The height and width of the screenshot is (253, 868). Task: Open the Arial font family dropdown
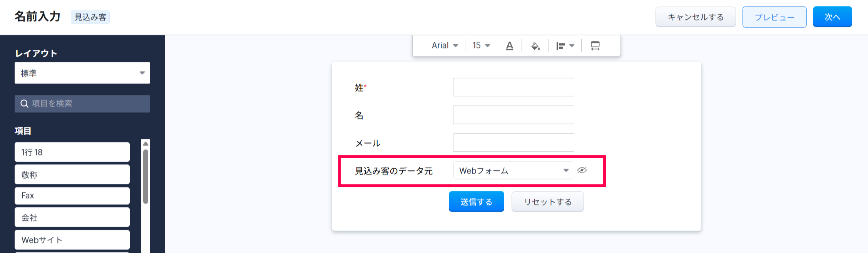[445, 45]
